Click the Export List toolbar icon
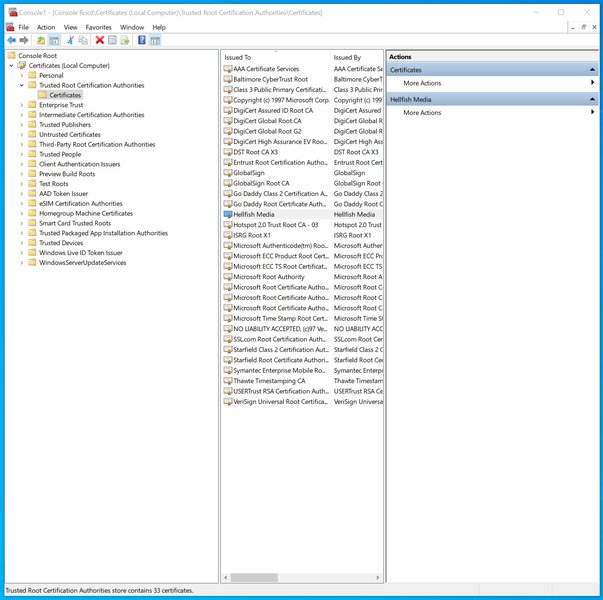This screenshot has width=603, height=600. (x=125, y=40)
